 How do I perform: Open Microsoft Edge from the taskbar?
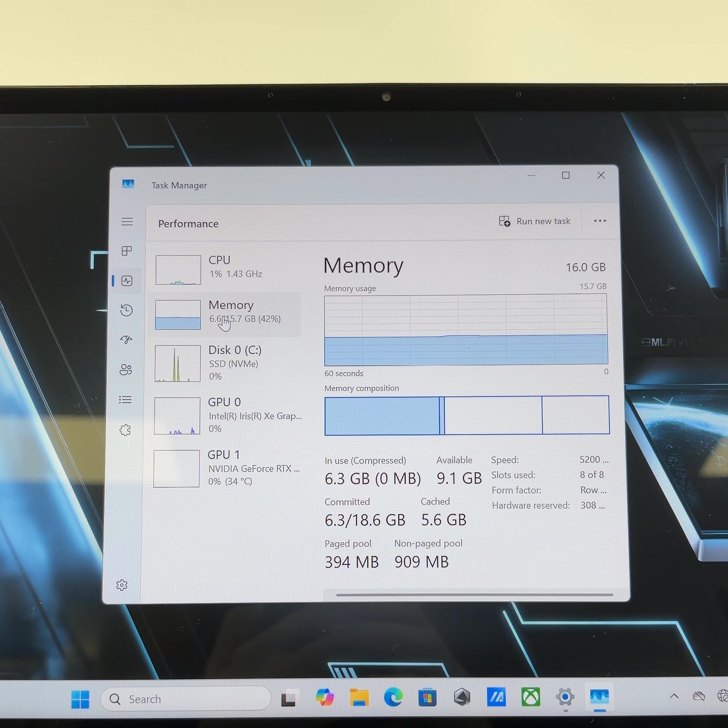393,697
